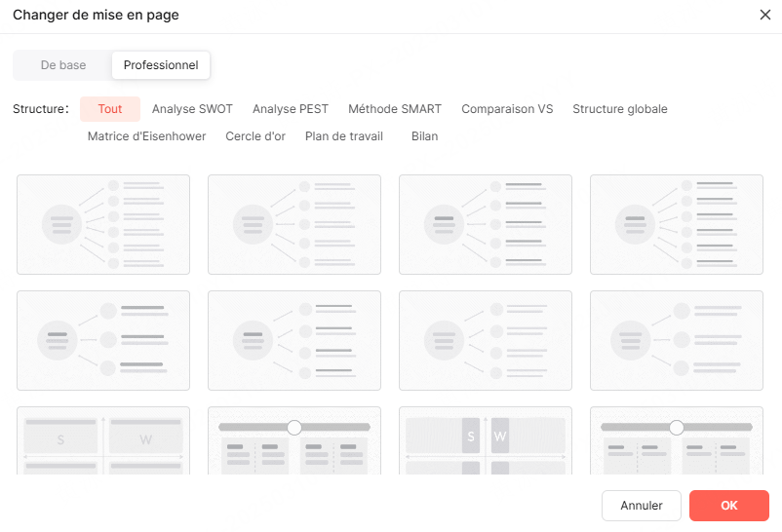This screenshot has height=532, width=782.
Task: Select the first SWOT grid layout thumbnail
Action: point(103,440)
